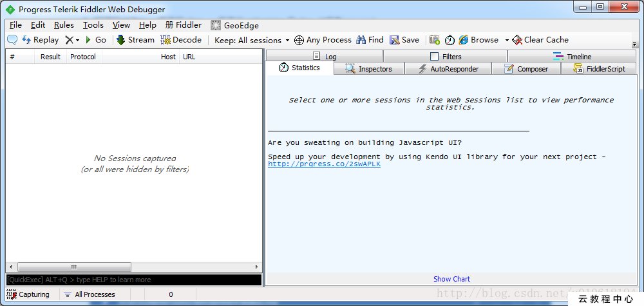Launch browser via Browse button
644x306 pixels.
[x=478, y=40]
